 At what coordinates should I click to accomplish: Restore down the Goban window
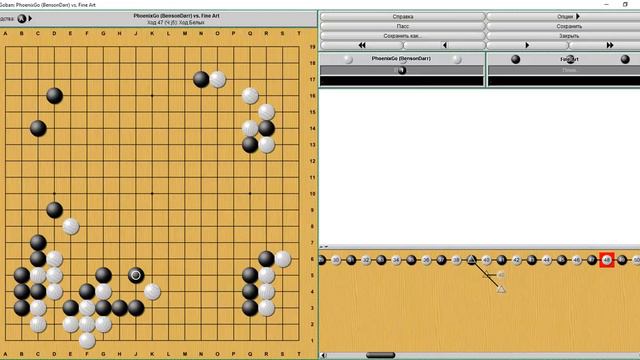coord(625,4)
